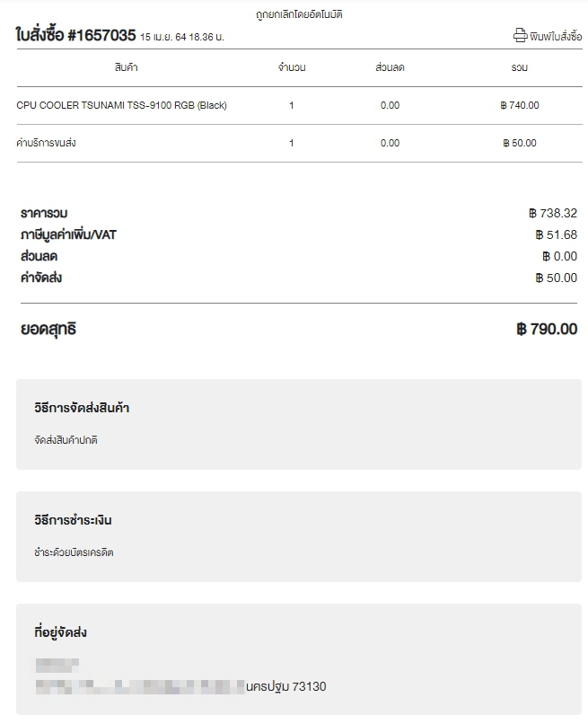Select the จัดส่งสินค้าปกติ shipping method text
This screenshot has height=724, width=588.
pyautogui.click(x=66, y=440)
